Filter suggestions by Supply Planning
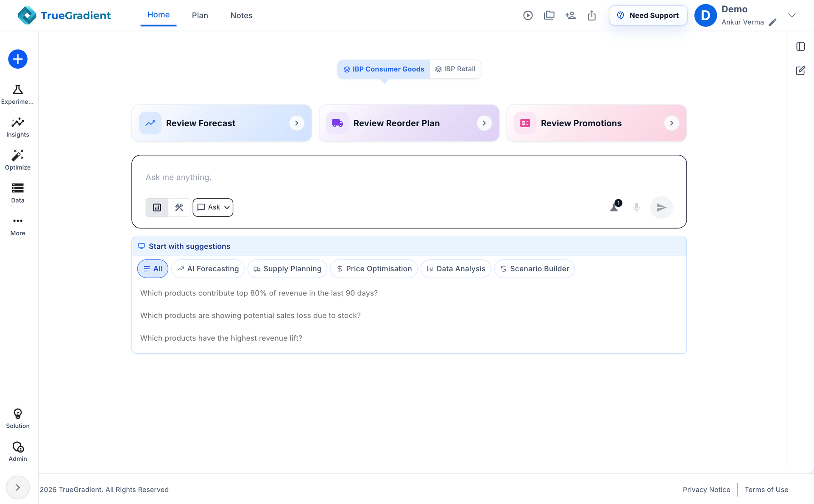Viewport: 814px width, 504px height. pyautogui.click(x=287, y=269)
